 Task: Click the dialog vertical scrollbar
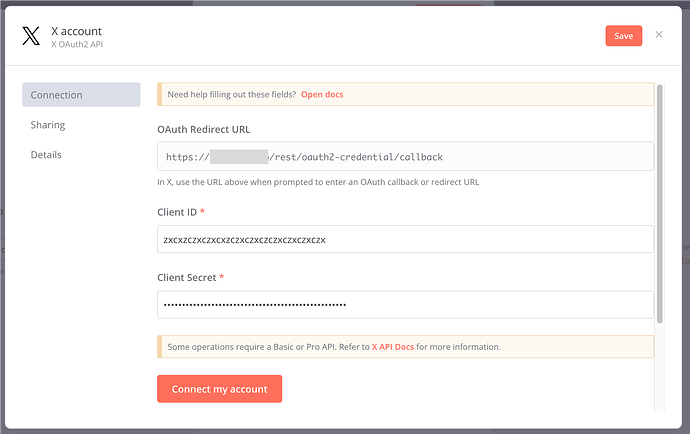point(660,204)
